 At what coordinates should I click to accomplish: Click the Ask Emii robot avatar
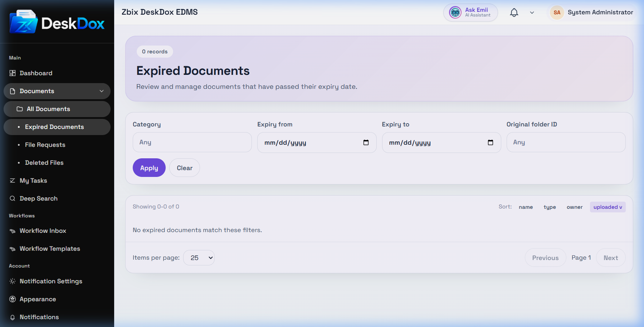pos(455,13)
